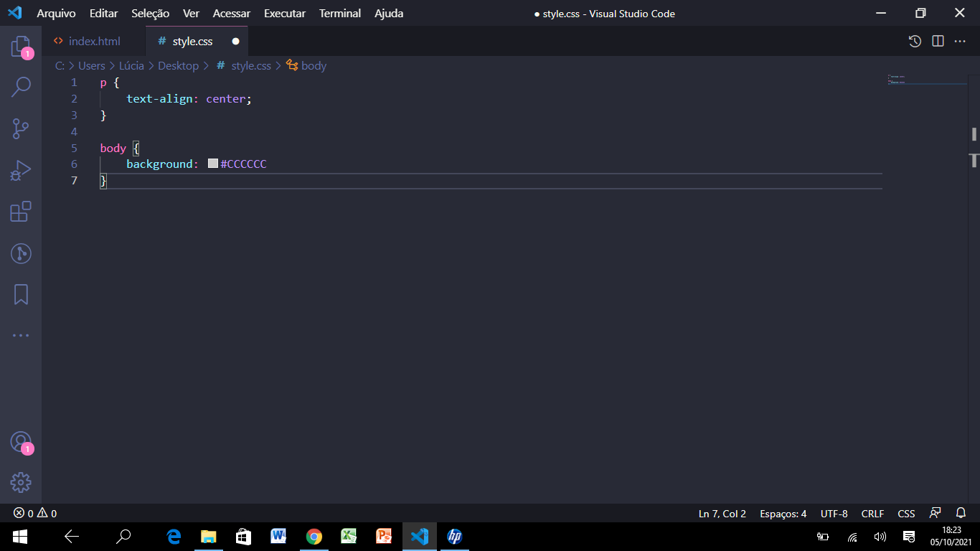Open the Run and Debug view
Viewport: 980px width, 551px height.
[x=21, y=171]
